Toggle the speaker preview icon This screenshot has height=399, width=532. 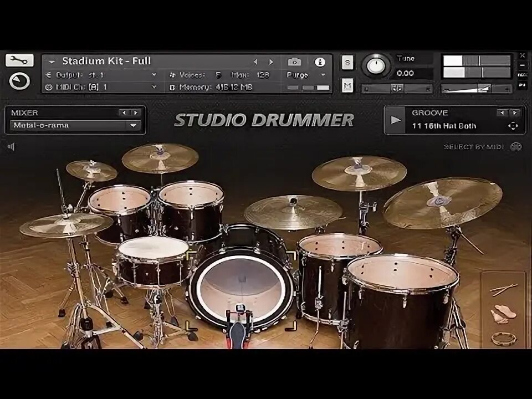pyautogui.click(x=11, y=146)
